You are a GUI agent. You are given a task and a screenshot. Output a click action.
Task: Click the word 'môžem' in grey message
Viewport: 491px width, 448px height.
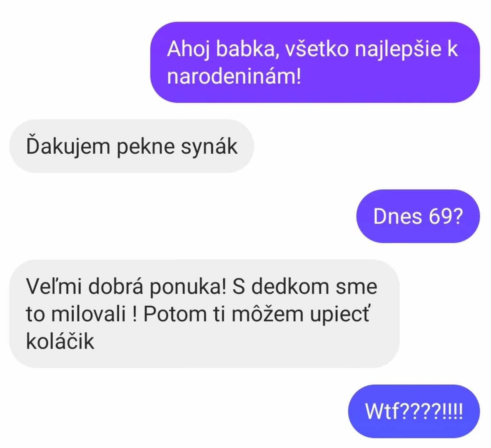pos(267,314)
